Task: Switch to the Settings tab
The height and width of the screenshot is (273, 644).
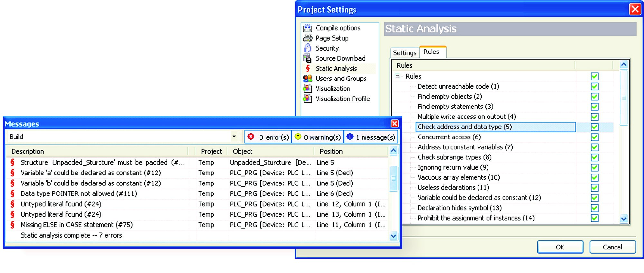Action: [x=404, y=53]
